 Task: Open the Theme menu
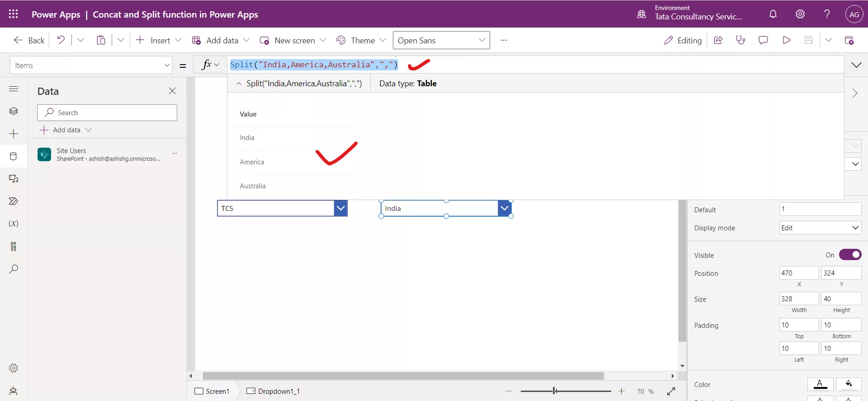click(x=361, y=40)
